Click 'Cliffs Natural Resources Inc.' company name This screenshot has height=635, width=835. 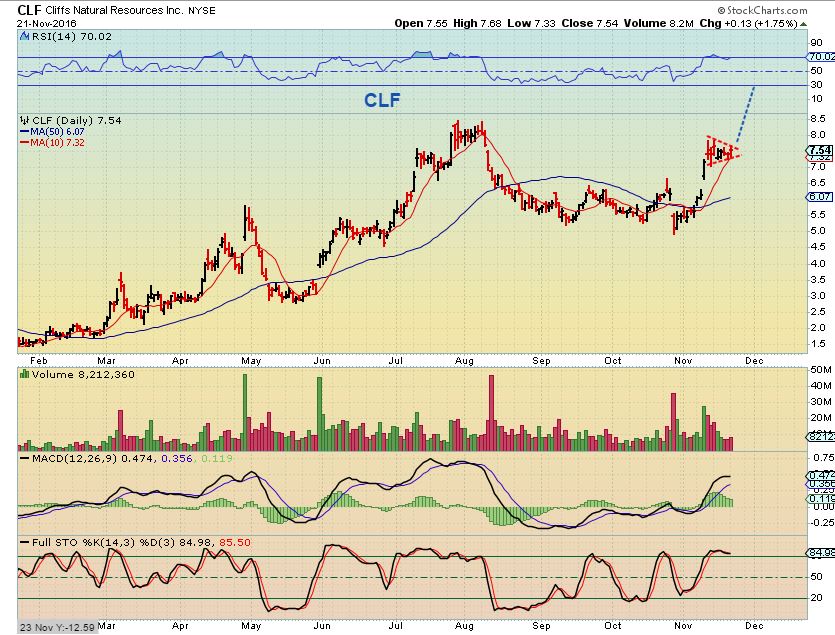coord(114,11)
